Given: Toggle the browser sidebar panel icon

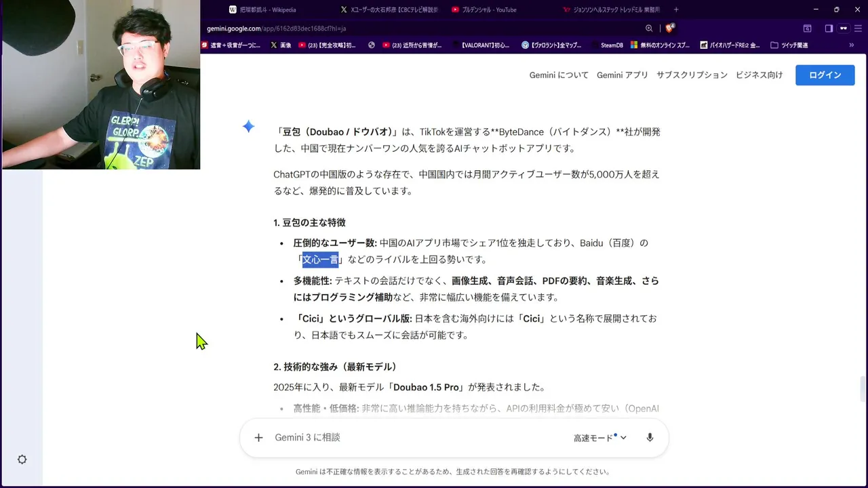Looking at the screenshot, I should (829, 28).
